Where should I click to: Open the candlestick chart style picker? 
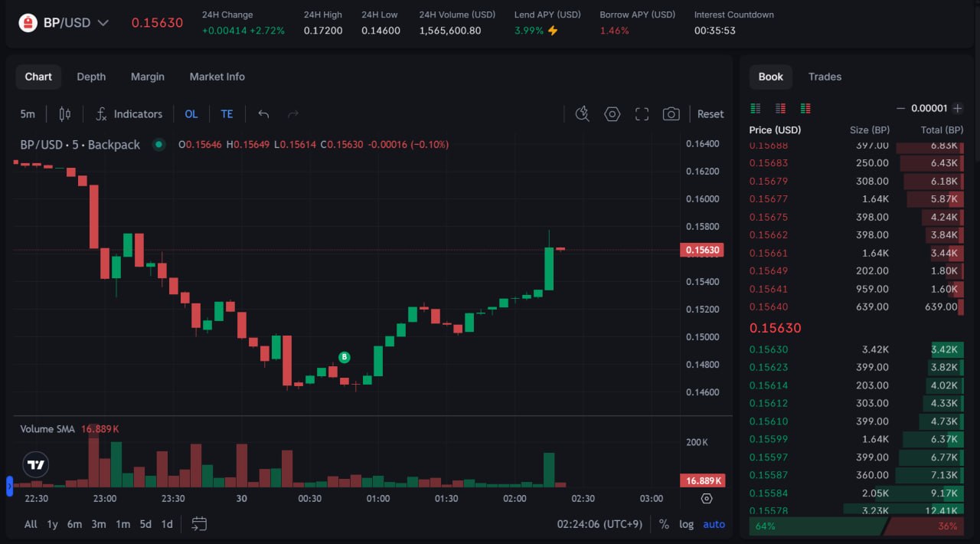(x=65, y=114)
